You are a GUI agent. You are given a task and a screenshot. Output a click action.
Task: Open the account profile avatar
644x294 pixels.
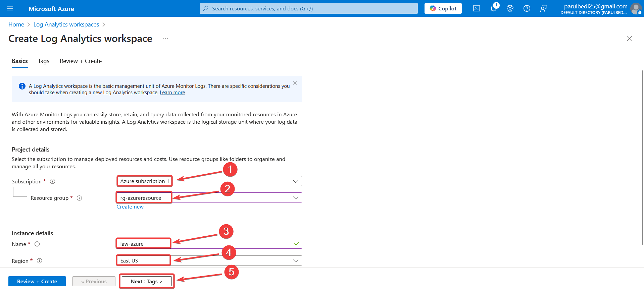(636, 8)
